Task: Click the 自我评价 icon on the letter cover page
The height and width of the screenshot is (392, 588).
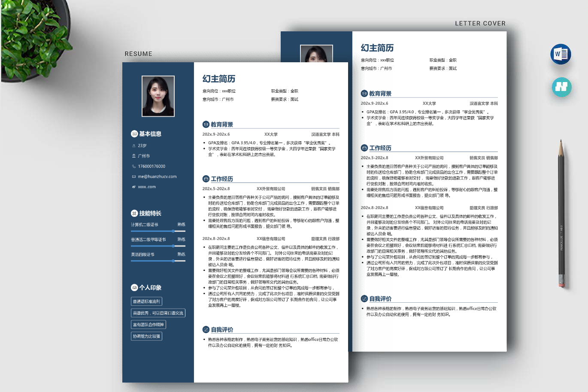Action: point(364,299)
